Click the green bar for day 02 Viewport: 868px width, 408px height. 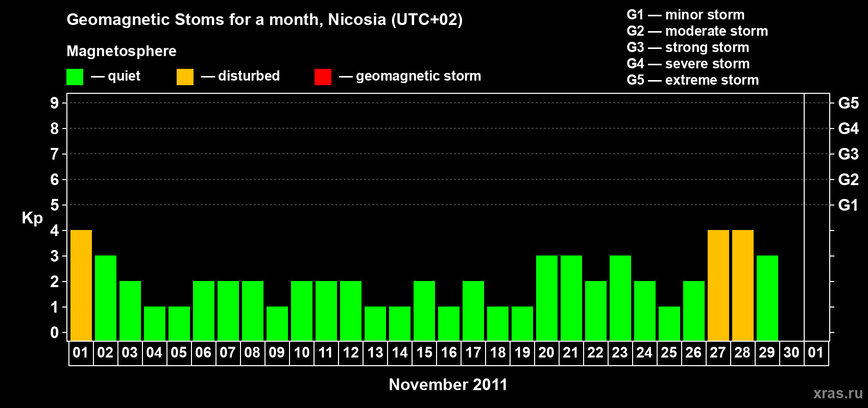(x=106, y=298)
